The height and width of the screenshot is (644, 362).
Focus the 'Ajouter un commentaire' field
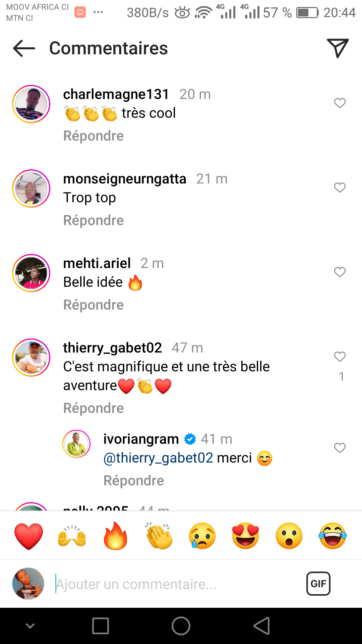click(x=168, y=584)
